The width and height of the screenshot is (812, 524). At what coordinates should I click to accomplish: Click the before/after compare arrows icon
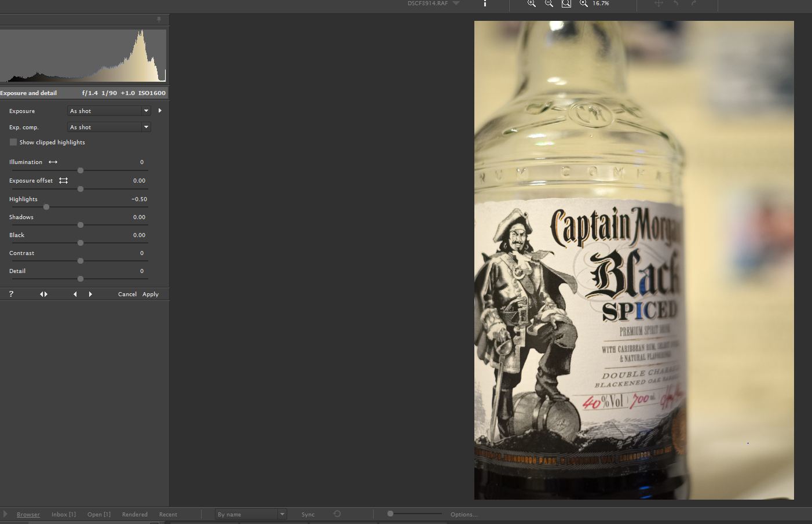(43, 294)
